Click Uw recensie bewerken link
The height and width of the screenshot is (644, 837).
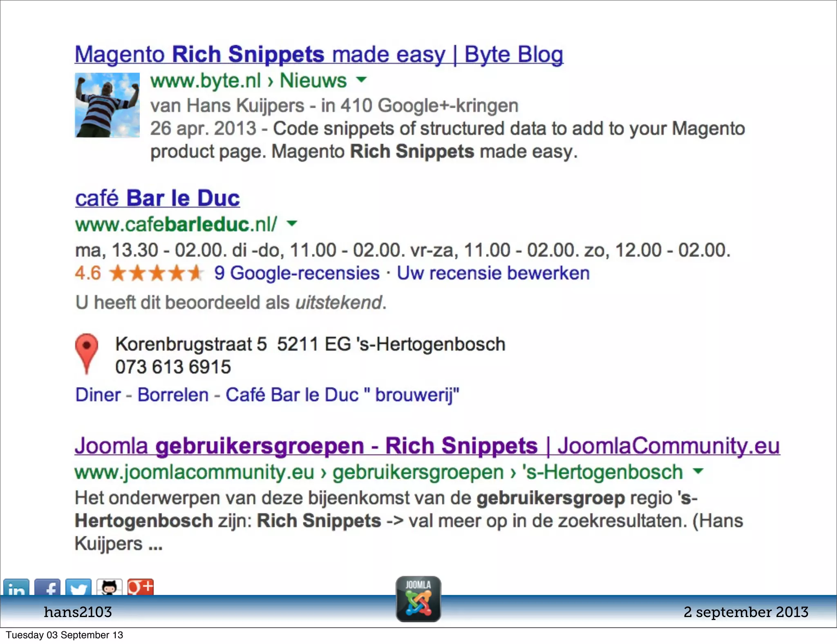point(493,273)
